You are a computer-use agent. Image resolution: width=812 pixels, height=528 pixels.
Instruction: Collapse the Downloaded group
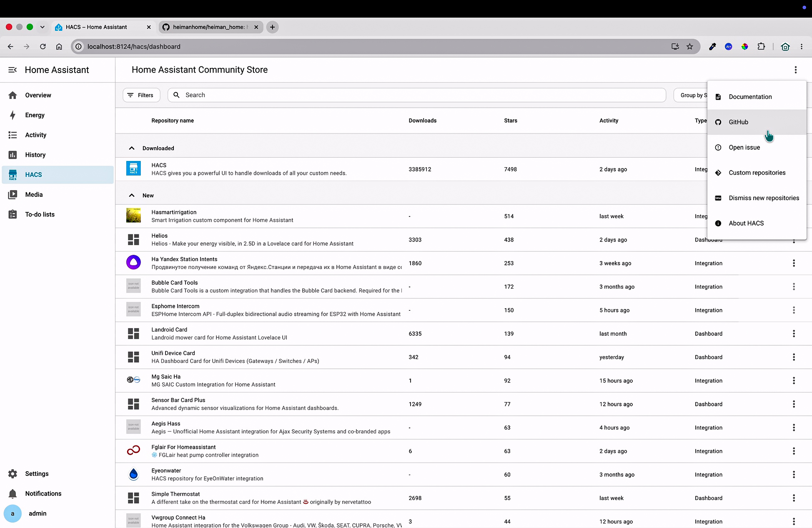[x=132, y=148]
